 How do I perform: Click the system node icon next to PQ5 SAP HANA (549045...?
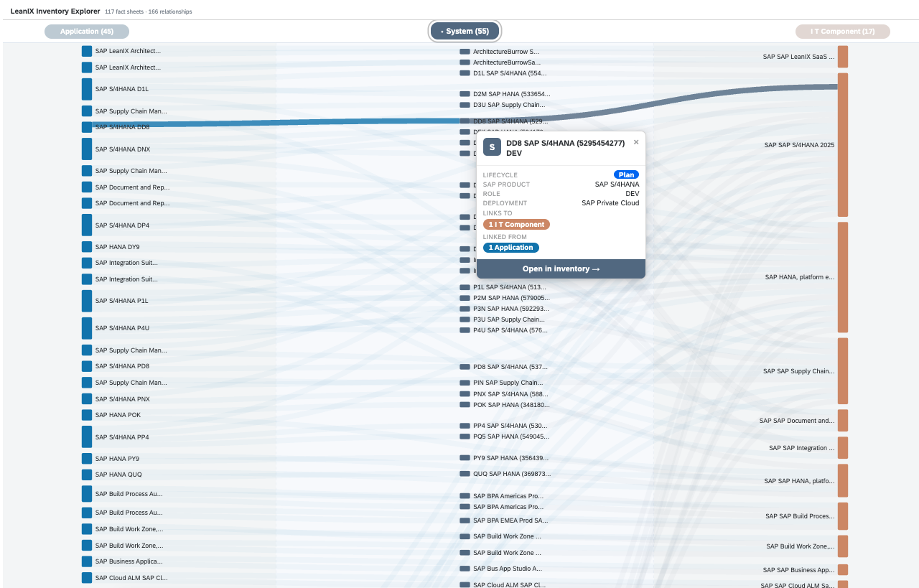coord(465,437)
